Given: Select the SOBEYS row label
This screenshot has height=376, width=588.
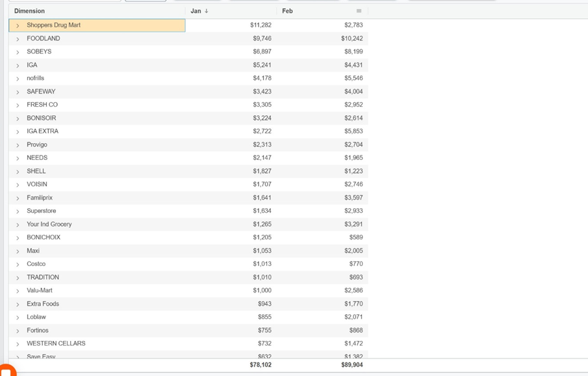Looking at the screenshot, I should pos(39,51).
